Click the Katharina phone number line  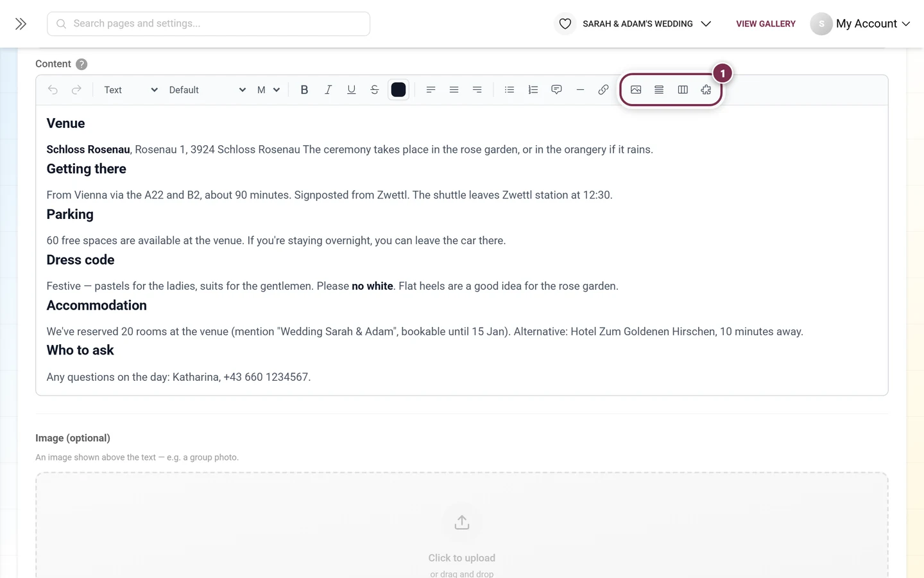tap(178, 377)
